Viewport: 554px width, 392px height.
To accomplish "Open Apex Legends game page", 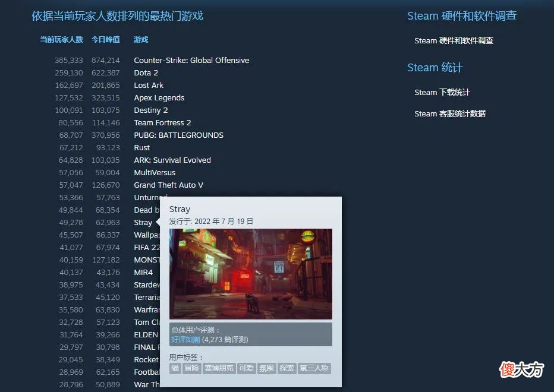I will [159, 98].
